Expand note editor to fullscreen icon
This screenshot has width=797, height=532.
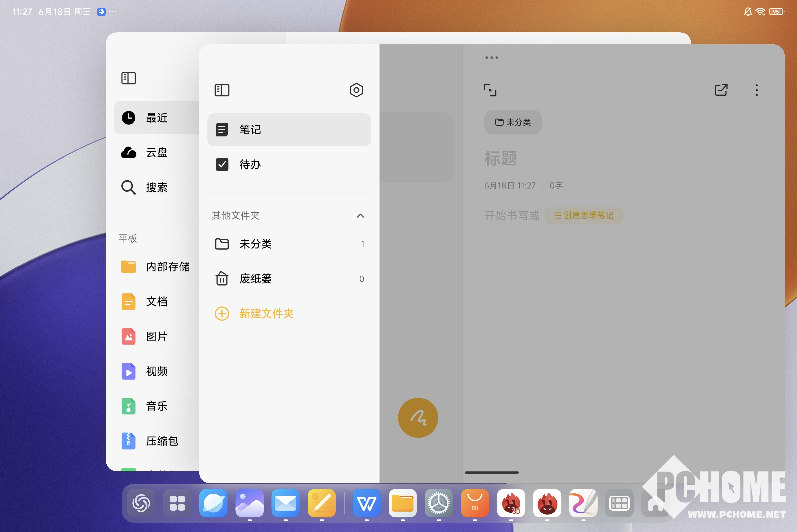pyautogui.click(x=490, y=90)
